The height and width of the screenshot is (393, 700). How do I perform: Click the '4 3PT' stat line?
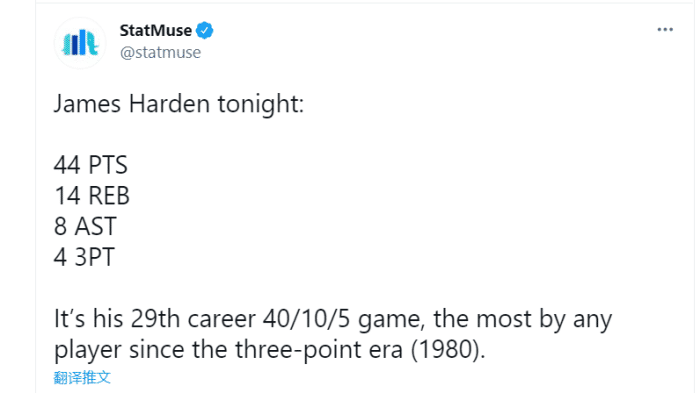pyautogui.click(x=84, y=257)
